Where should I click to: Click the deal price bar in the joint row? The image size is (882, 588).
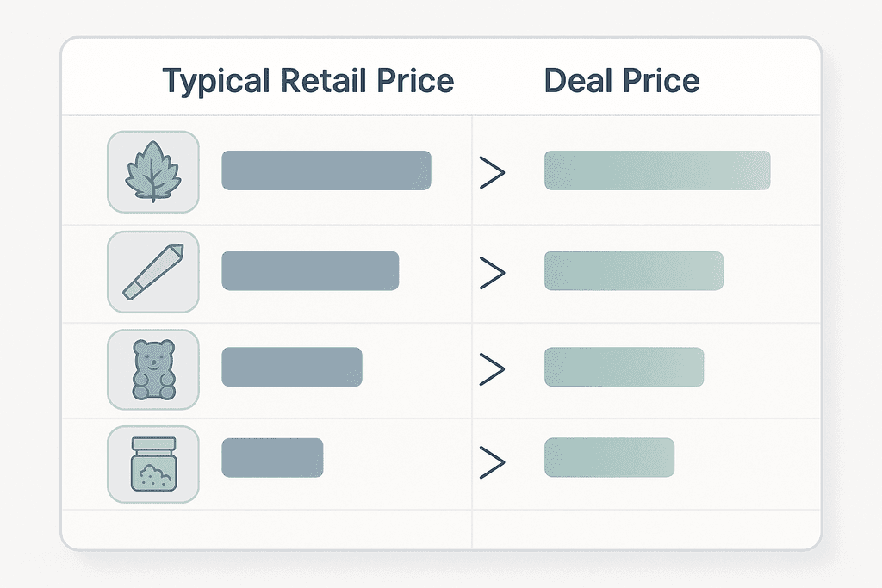click(x=634, y=270)
